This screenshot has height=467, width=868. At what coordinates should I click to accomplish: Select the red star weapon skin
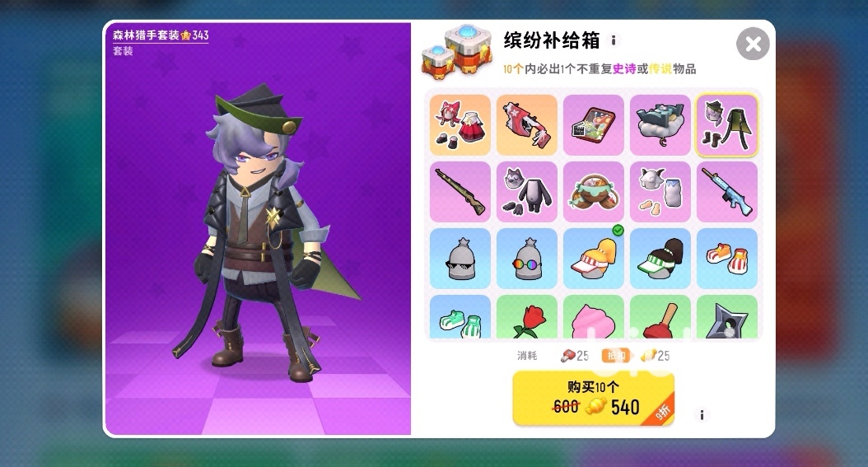(x=526, y=125)
